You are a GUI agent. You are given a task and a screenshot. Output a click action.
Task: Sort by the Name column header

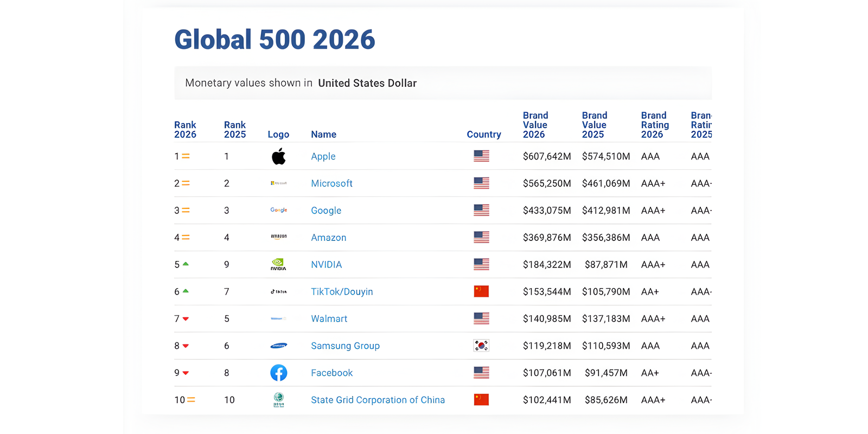pos(323,135)
